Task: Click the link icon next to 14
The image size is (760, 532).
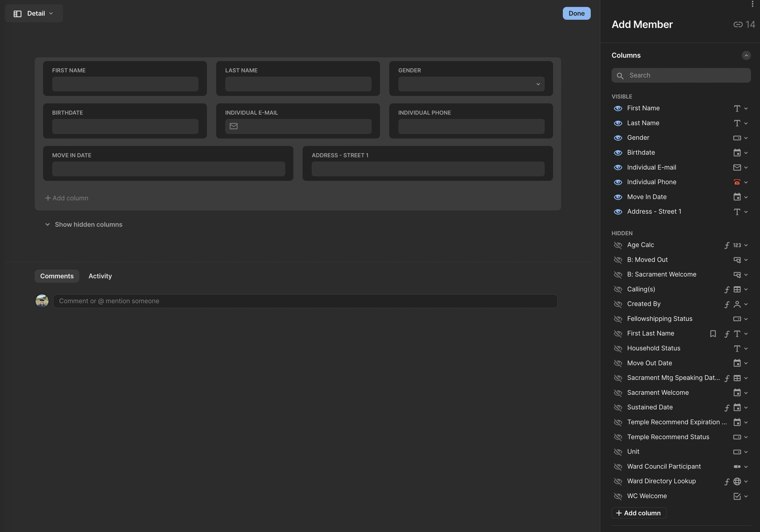Action: [738, 25]
